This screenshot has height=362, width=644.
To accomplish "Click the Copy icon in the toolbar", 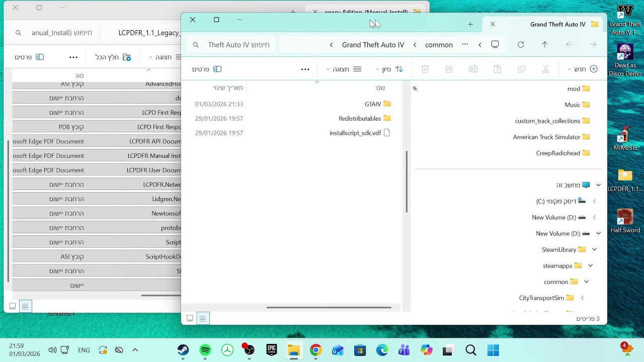I will point(521,69).
